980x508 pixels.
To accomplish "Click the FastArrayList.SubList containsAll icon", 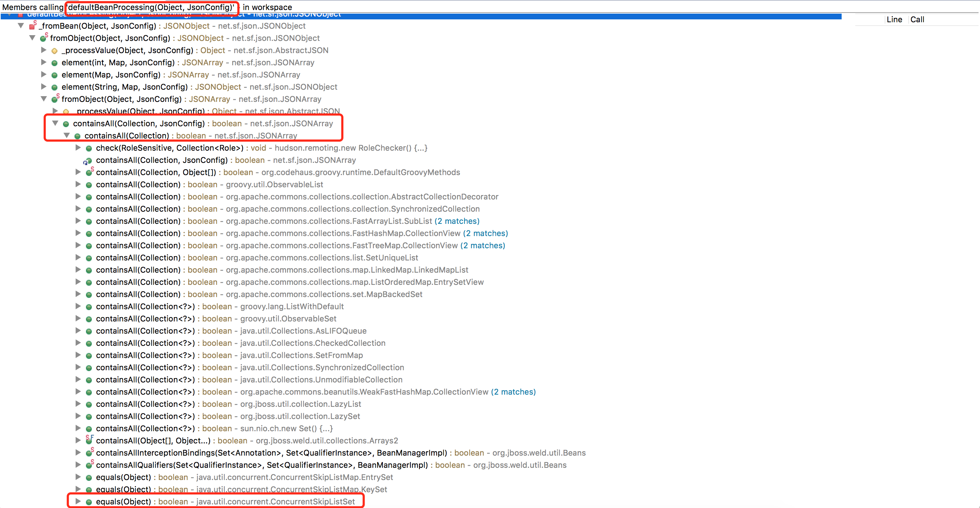I will pyautogui.click(x=89, y=221).
